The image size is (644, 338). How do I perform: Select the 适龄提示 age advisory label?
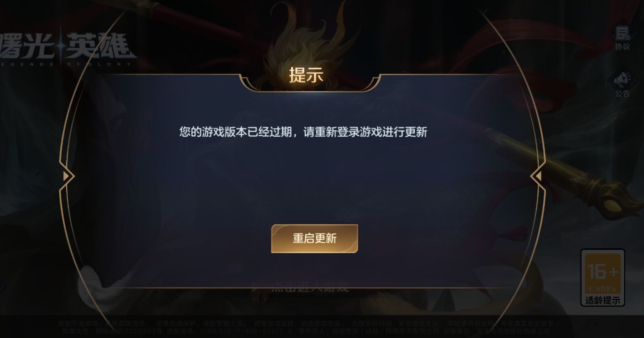[x=603, y=300]
